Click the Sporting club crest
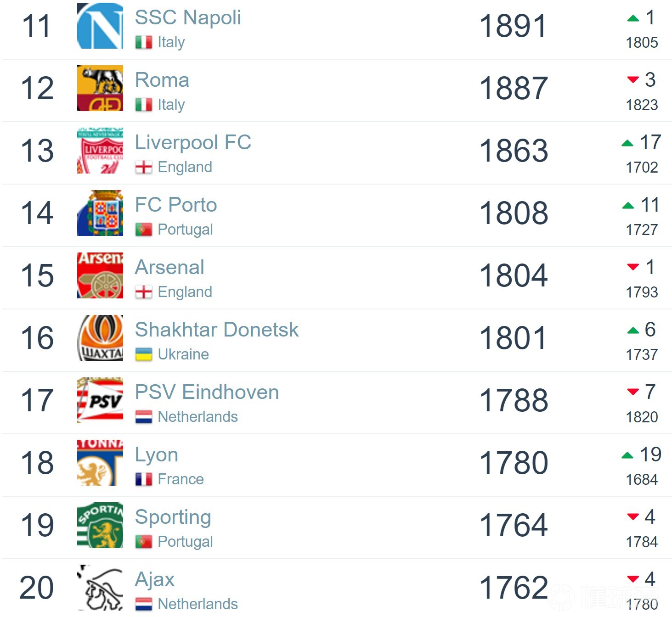The image size is (672, 617). [x=100, y=525]
